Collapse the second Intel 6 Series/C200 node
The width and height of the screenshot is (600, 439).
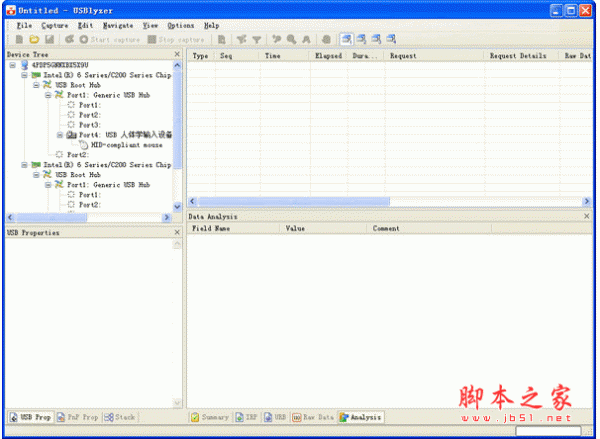pos(24,165)
